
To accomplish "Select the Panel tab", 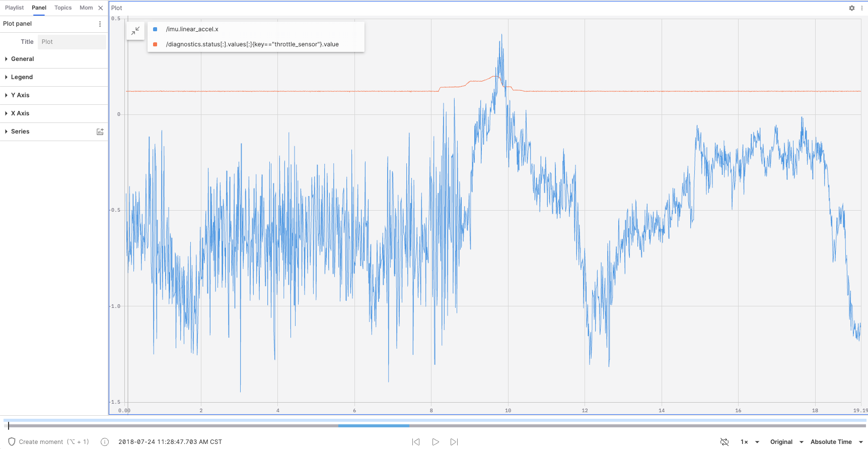I will coord(39,8).
